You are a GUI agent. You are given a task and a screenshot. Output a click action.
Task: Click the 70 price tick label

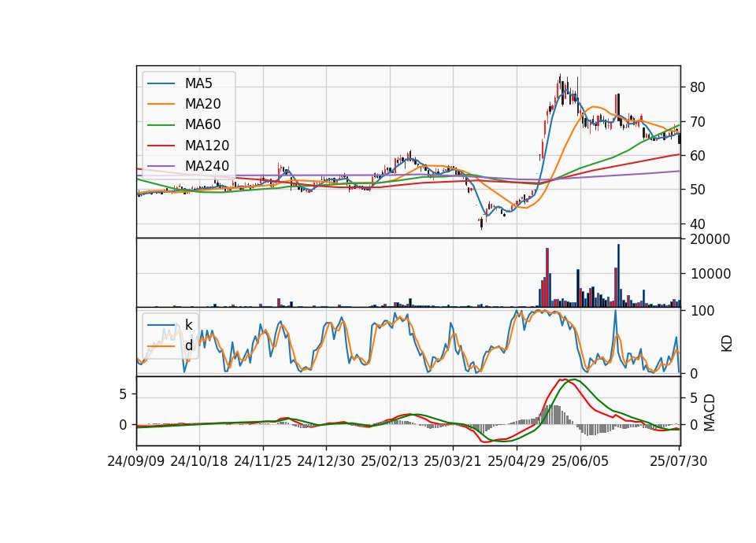(x=698, y=122)
